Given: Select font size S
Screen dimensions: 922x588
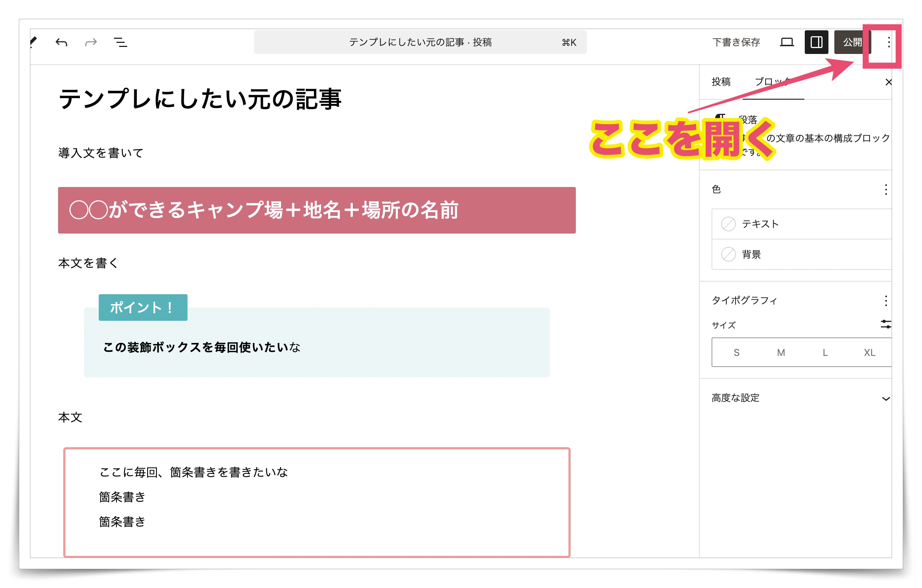Looking at the screenshot, I should [x=736, y=353].
